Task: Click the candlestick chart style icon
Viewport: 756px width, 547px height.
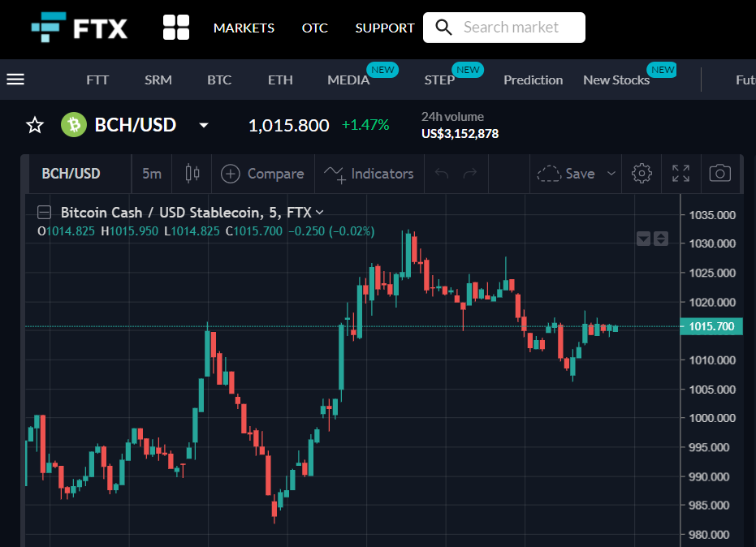Action: (x=192, y=174)
